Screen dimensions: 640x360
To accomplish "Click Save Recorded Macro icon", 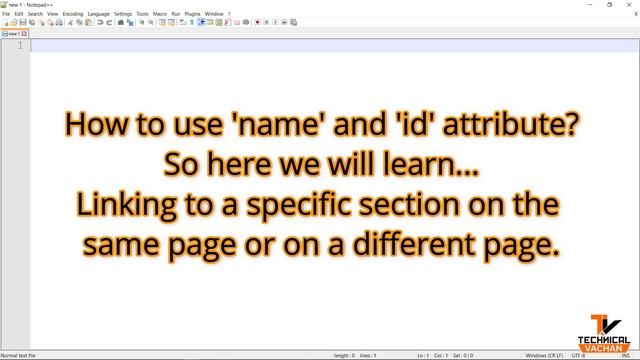I will click(x=293, y=22).
